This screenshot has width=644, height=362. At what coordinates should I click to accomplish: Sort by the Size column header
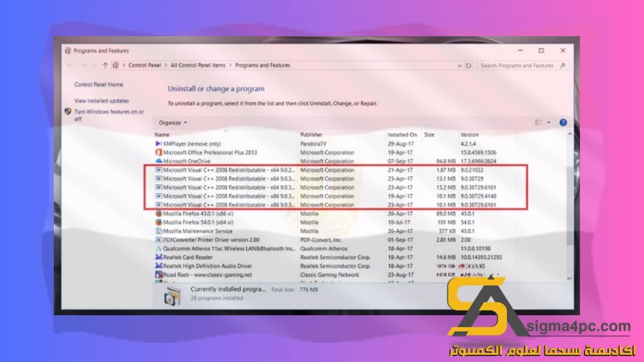pyautogui.click(x=429, y=135)
